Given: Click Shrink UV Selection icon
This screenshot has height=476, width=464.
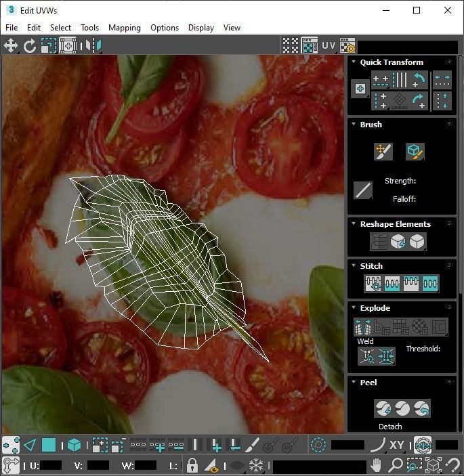Looking at the screenshot, I should pyautogui.click(x=119, y=446).
